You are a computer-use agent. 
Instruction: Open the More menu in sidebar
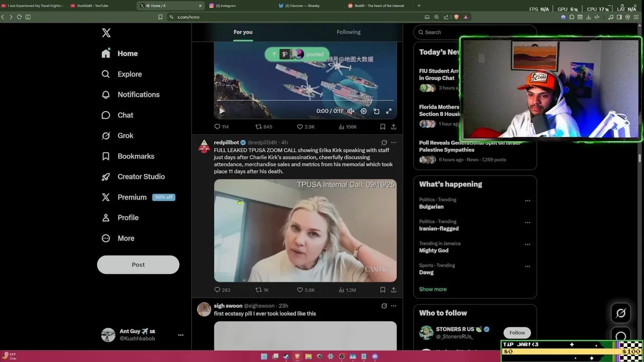click(x=118, y=238)
